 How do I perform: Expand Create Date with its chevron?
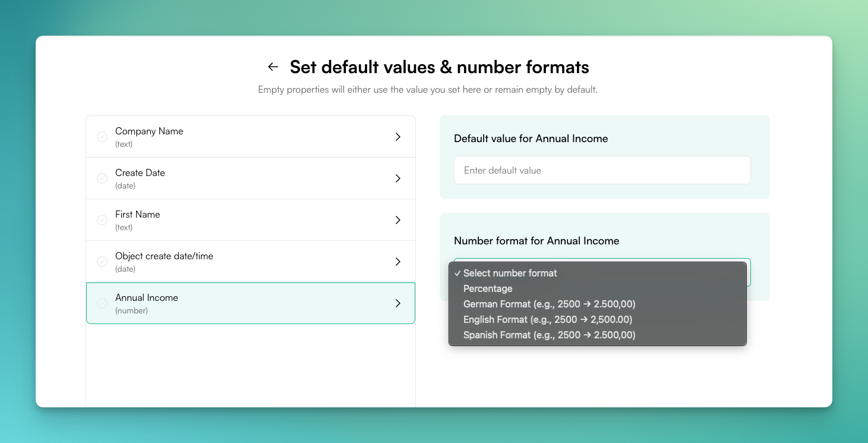pyautogui.click(x=398, y=178)
